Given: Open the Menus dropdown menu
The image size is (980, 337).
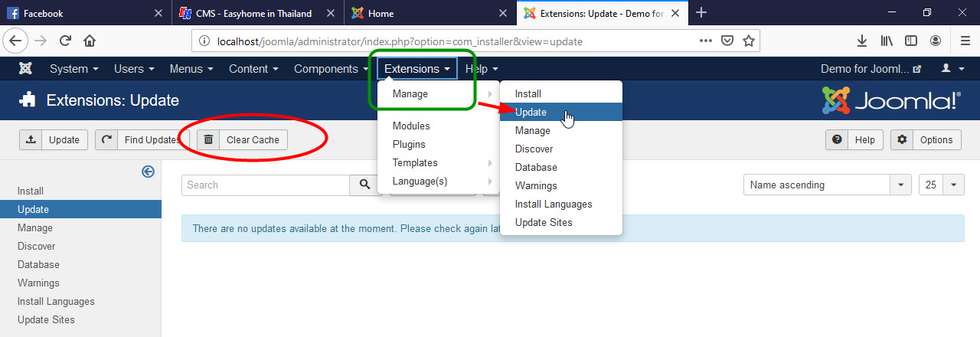Looking at the screenshot, I should point(191,69).
